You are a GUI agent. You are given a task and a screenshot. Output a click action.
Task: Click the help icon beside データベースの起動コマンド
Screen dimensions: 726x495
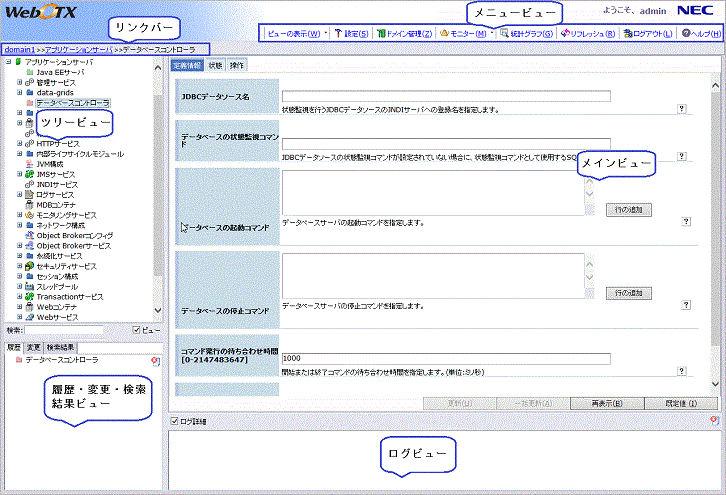(686, 222)
